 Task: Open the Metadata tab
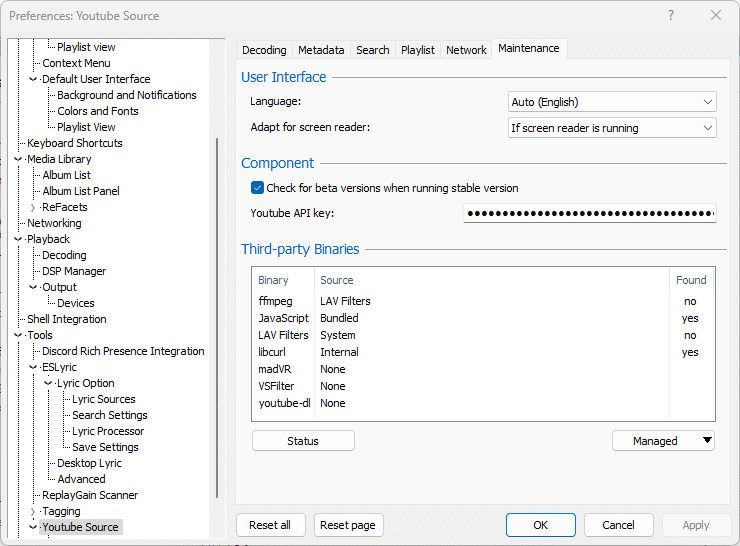click(321, 50)
